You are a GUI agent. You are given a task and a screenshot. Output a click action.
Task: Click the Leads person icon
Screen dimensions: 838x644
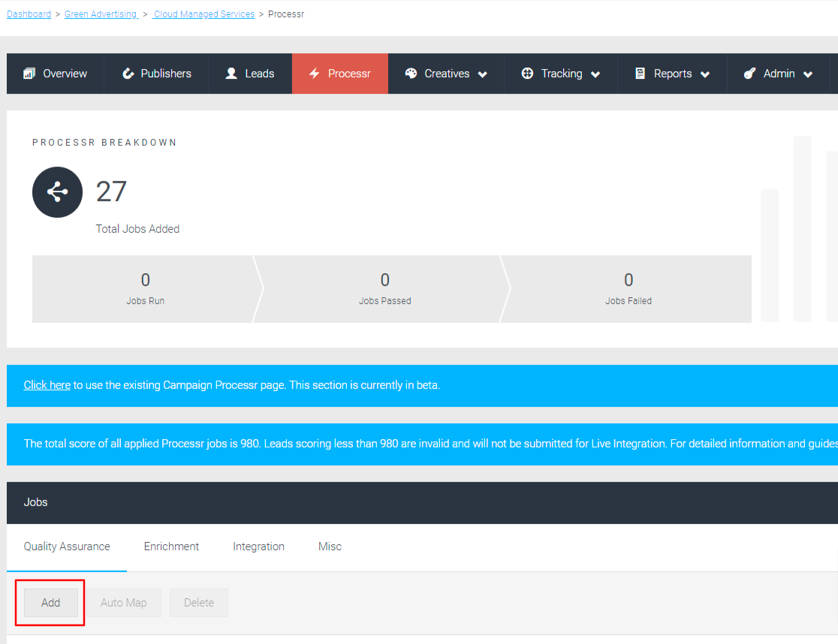click(229, 73)
